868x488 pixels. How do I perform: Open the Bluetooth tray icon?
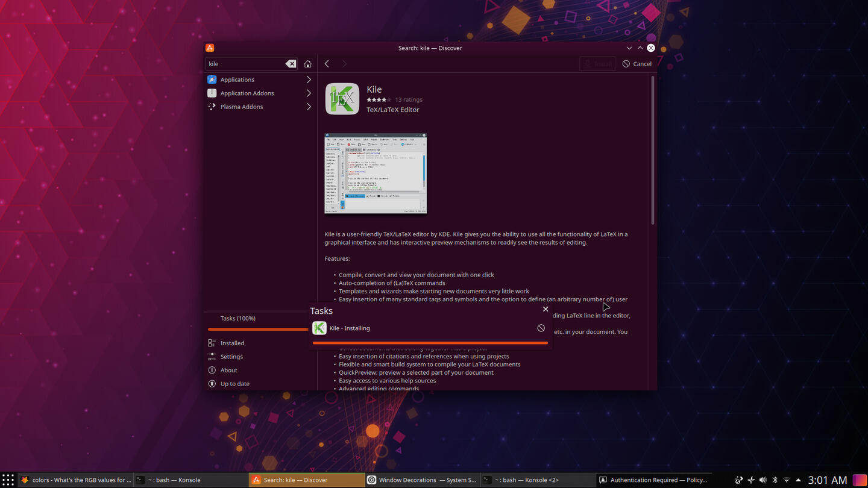coord(775,480)
